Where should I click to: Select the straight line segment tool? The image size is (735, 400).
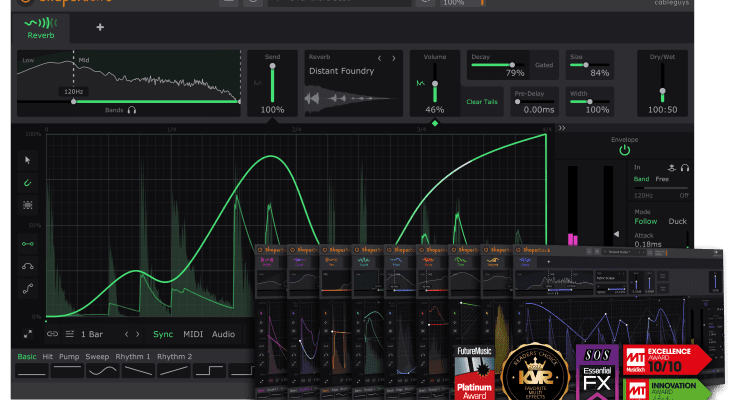click(27, 242)
